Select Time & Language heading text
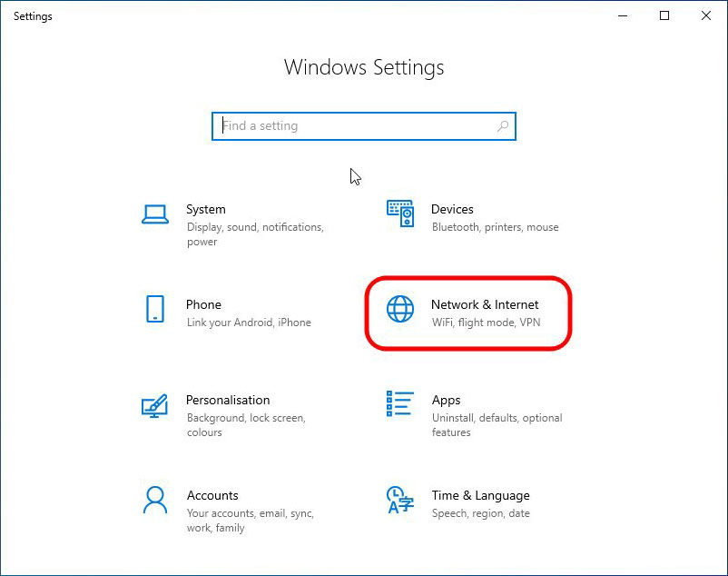Screen dimensions: 728x576 point(480,495)
